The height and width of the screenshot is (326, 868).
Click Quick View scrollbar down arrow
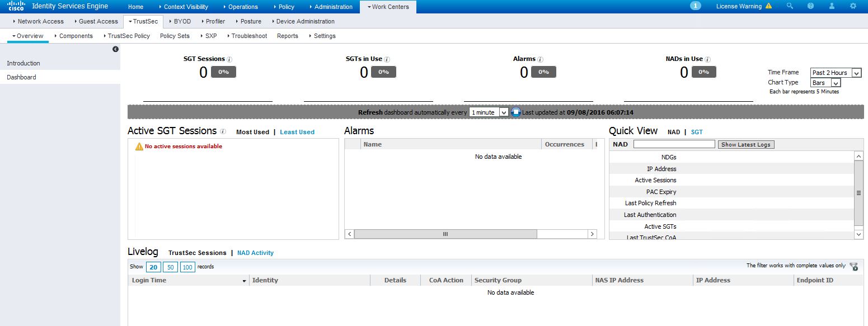coord(859,235)
